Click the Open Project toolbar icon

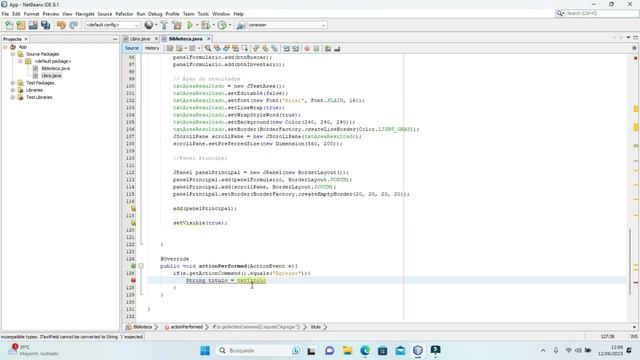(x=33, y=25)
